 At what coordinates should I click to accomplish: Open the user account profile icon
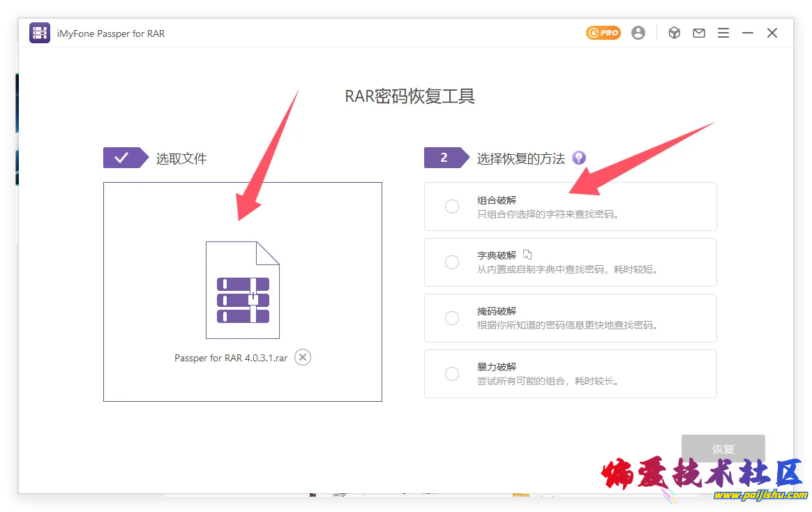pos(638,33)
